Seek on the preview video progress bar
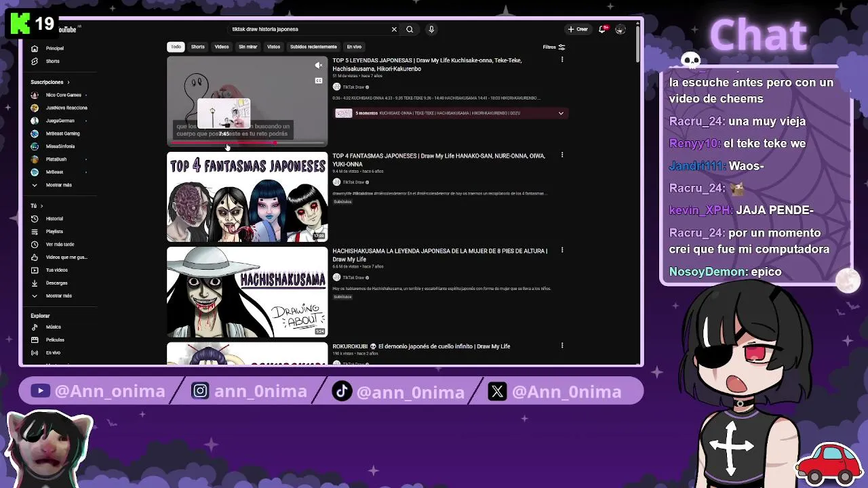Viewport: 868px width, 488px height. pyautogui.click(x=248, y=143)
